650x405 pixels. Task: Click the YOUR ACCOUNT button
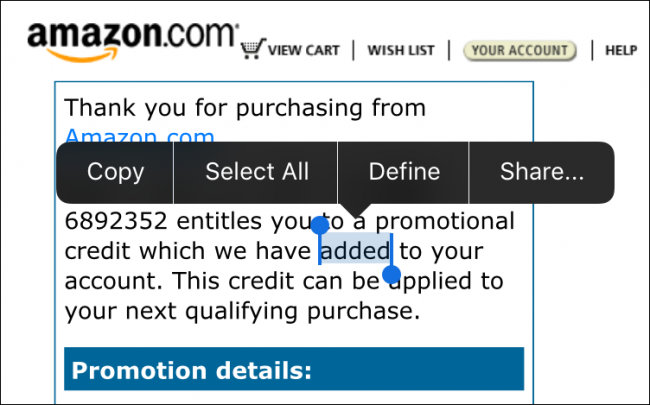(520, 50)
